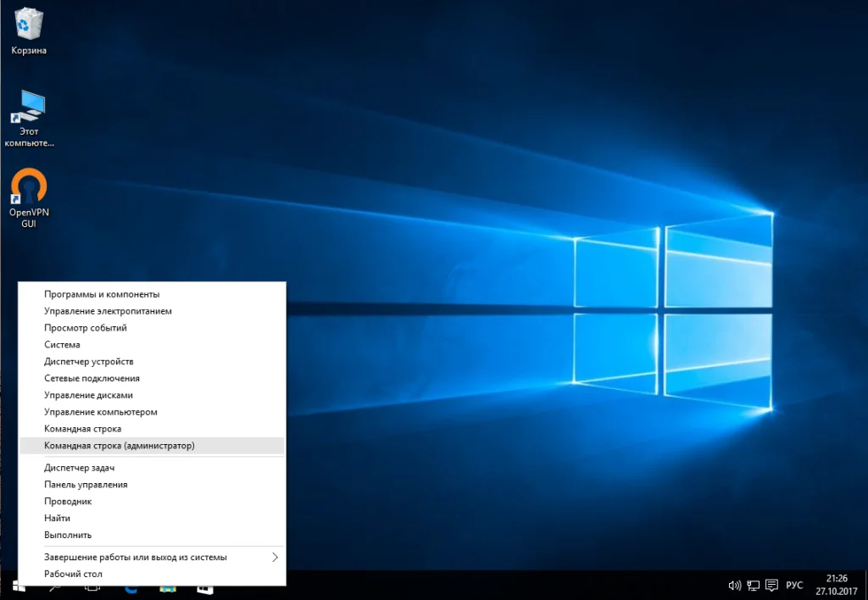Expand the Завершение работы submenu arrow
Image resolution: width=868 pixels, height=600 pixels.
(x=275, y=557)
